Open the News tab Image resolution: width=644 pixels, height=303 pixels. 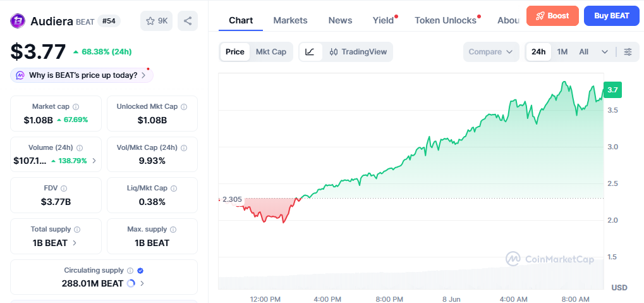tap(340, 20)
